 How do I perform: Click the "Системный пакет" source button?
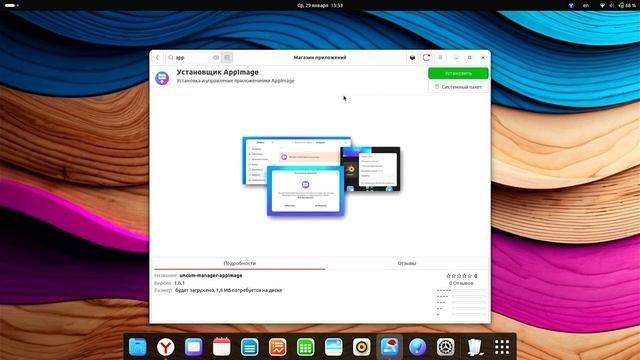458,87
